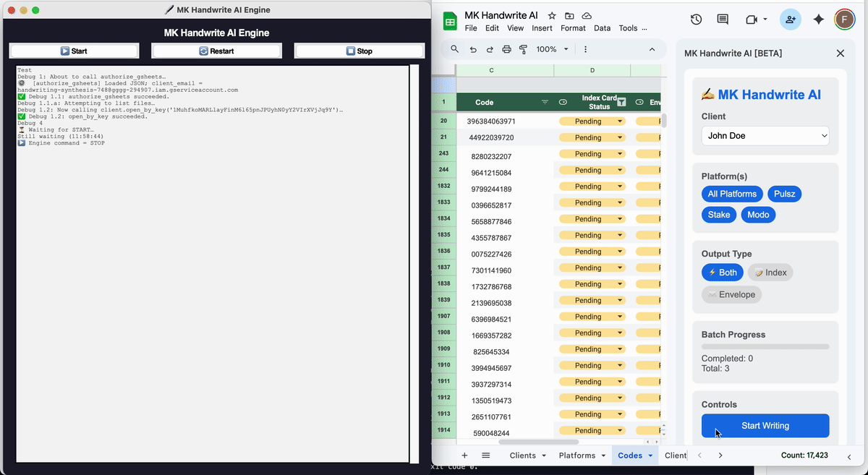Open the Format menu
The width and height of the screenshot is (868, 475).
(573, 28)
